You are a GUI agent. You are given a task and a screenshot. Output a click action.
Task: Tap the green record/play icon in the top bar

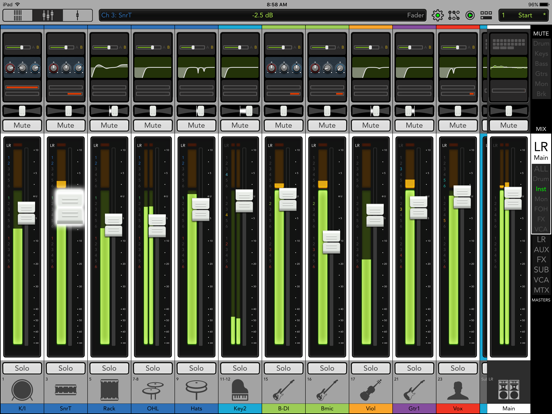pyautogui.click(x=470, y=15)
